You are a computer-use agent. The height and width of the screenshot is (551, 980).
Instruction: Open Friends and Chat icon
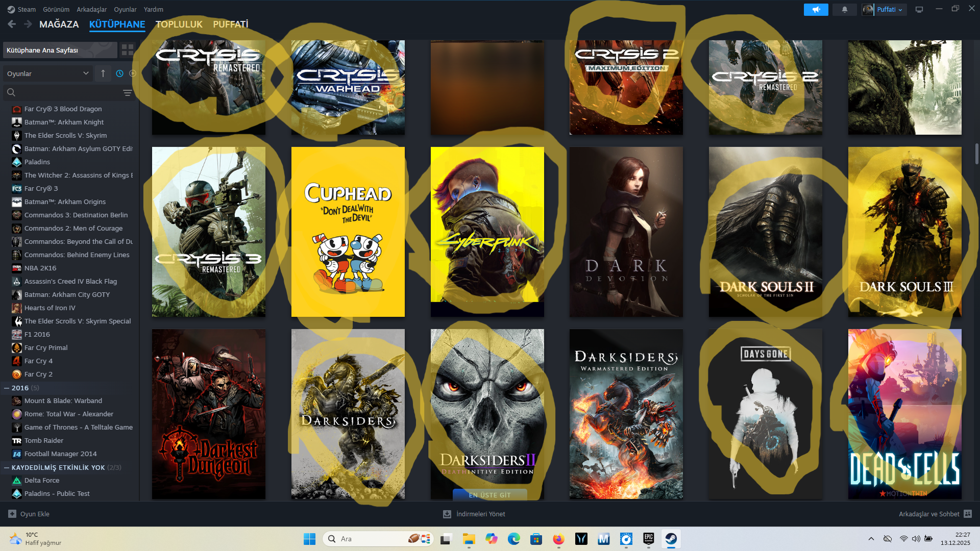pyautogui.click(x=968, y=514)
